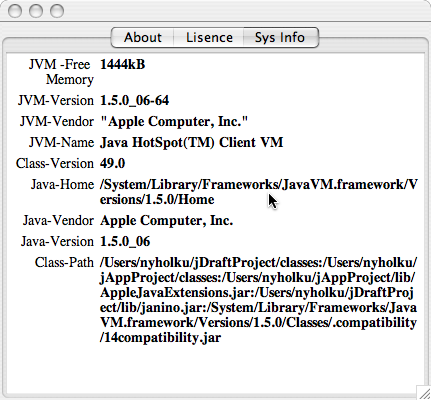Select the 1.5.0_06-64 version value

pos(135,100)
